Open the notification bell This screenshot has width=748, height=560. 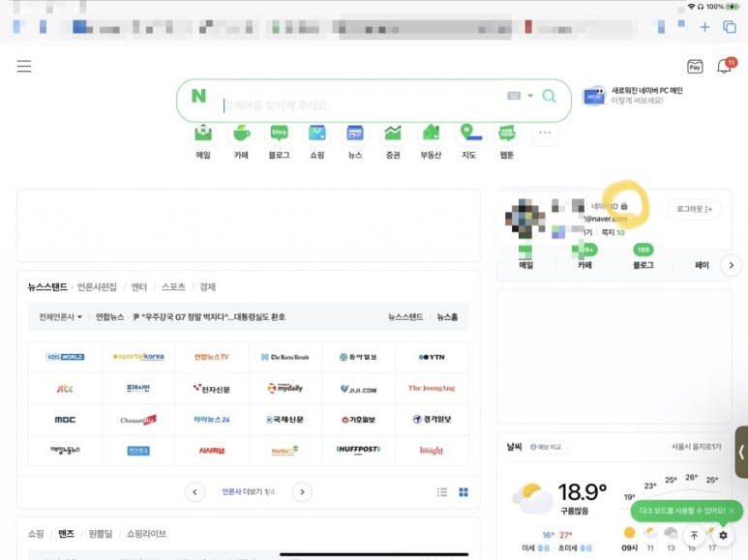[725, 66]
